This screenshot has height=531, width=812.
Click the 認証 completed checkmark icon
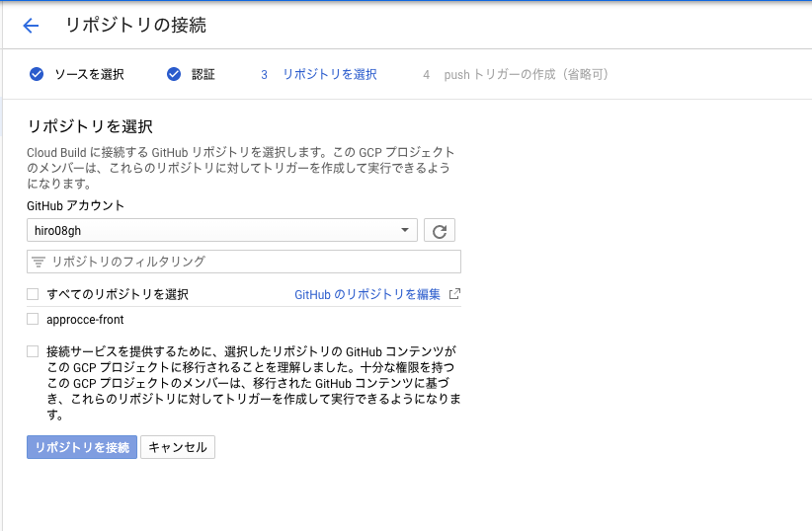[174, 74]
